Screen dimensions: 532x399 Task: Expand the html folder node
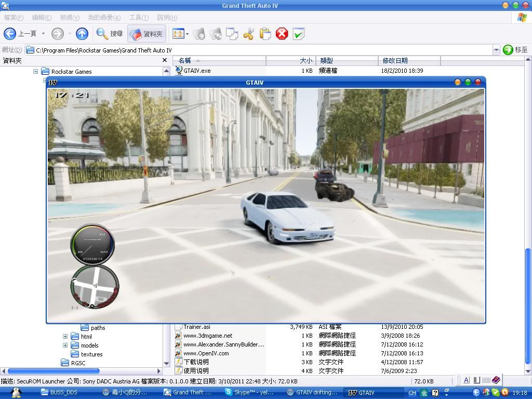point(65,337)
